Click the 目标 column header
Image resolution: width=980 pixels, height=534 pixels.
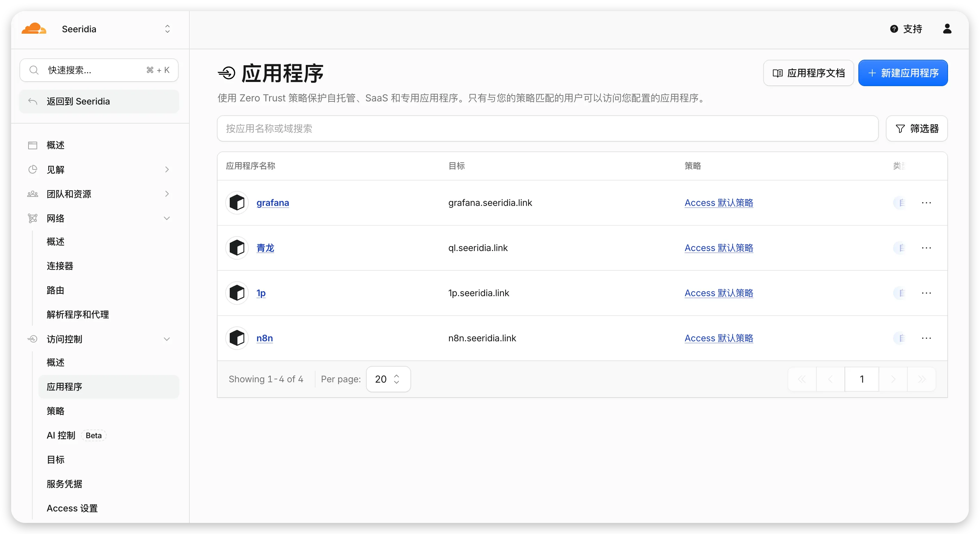[457, 166]
